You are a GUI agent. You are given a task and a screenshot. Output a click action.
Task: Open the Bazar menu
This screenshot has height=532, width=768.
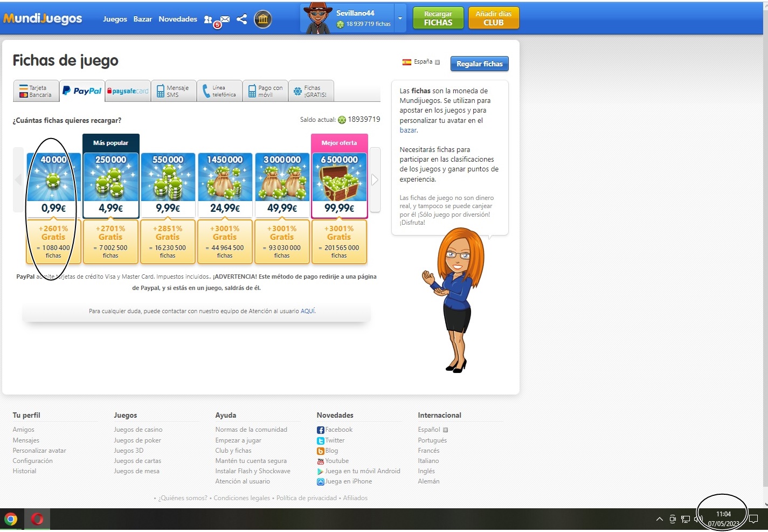tap(143, 19)
